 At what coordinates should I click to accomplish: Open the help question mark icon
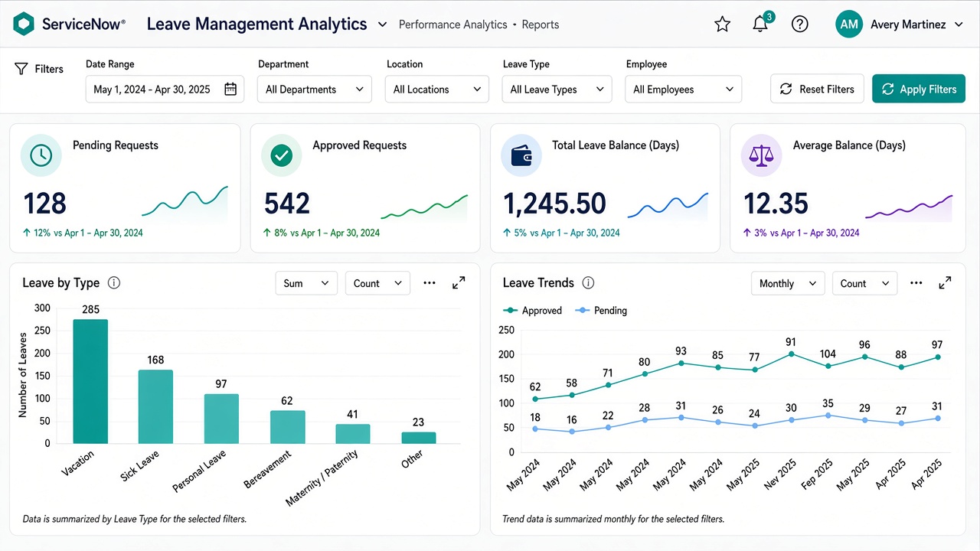pos(800,24)
